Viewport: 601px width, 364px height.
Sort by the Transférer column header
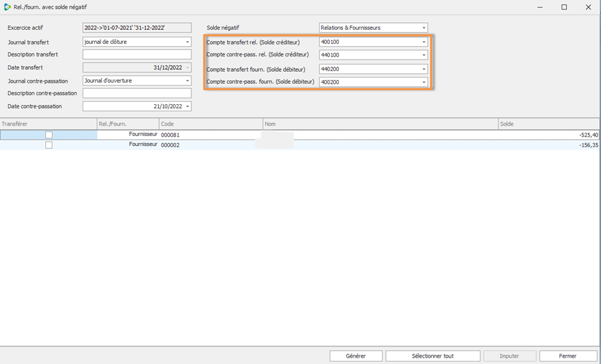tap(48, 124)
